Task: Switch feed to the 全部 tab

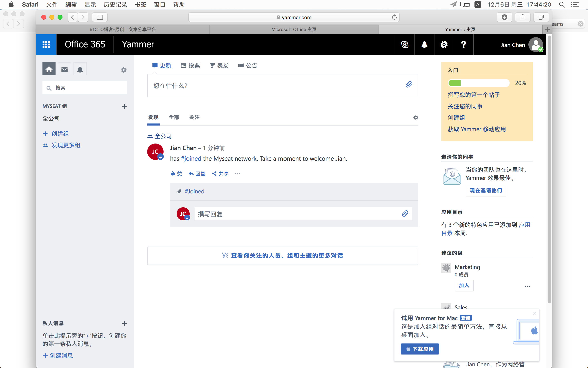Action: [x=174, y=117]
